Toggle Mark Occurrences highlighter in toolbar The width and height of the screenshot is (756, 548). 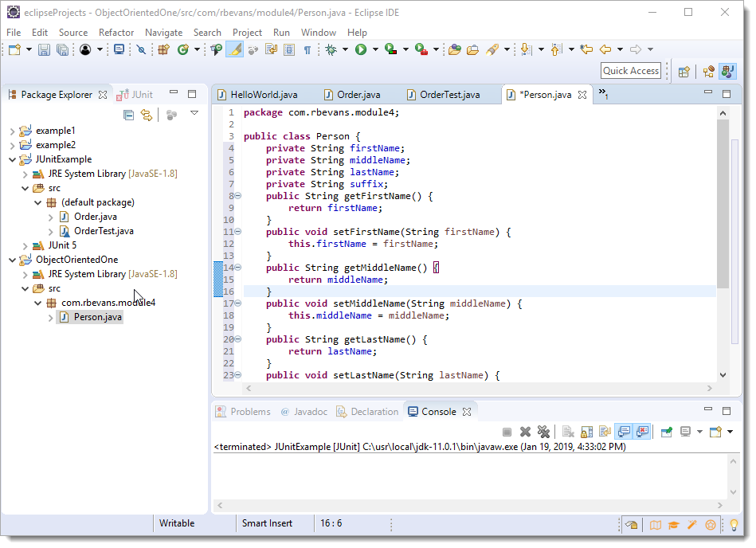(x=235, y=49)
